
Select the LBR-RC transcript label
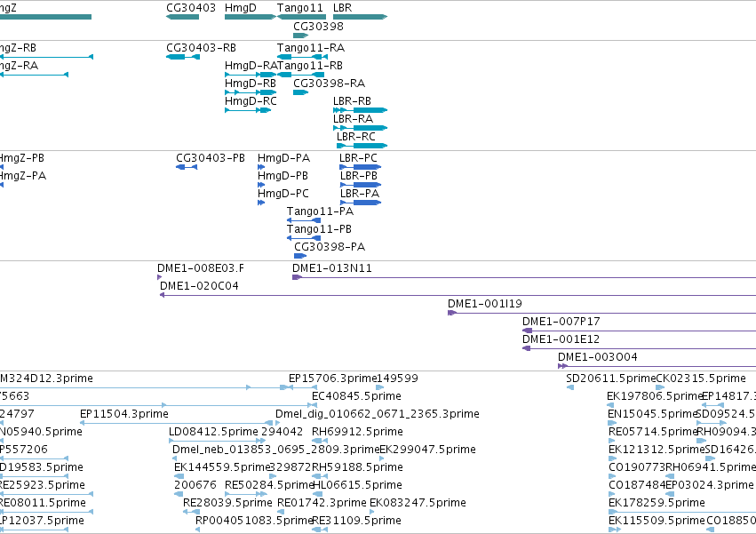point(356,137)
